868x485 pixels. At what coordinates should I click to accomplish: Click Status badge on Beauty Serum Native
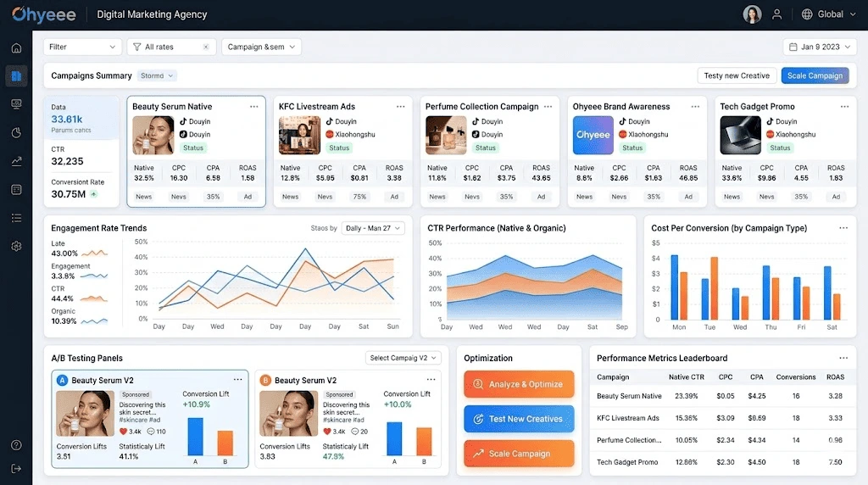coord(193,148)
